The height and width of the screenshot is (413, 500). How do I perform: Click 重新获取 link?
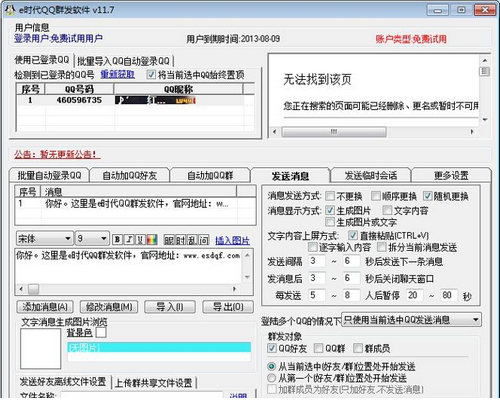point(117,74)
